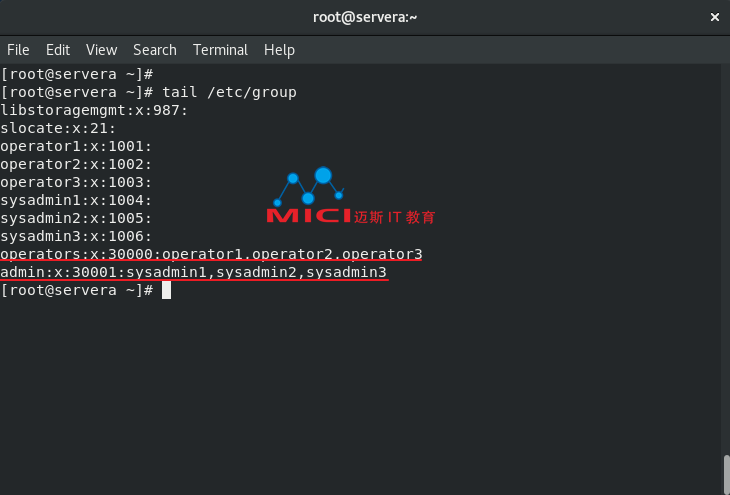Click the 'tail /etc/group' command text
The width and height of the screenshot is (730, 495).
[229, 92]
